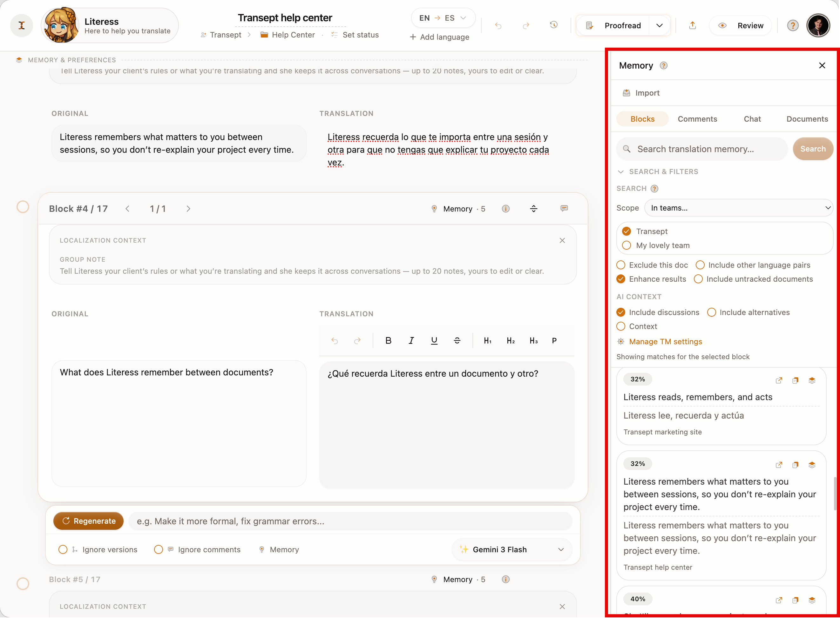Close the Block #4 localization context
Screen dimensions: 840x618
pos(562,240)
